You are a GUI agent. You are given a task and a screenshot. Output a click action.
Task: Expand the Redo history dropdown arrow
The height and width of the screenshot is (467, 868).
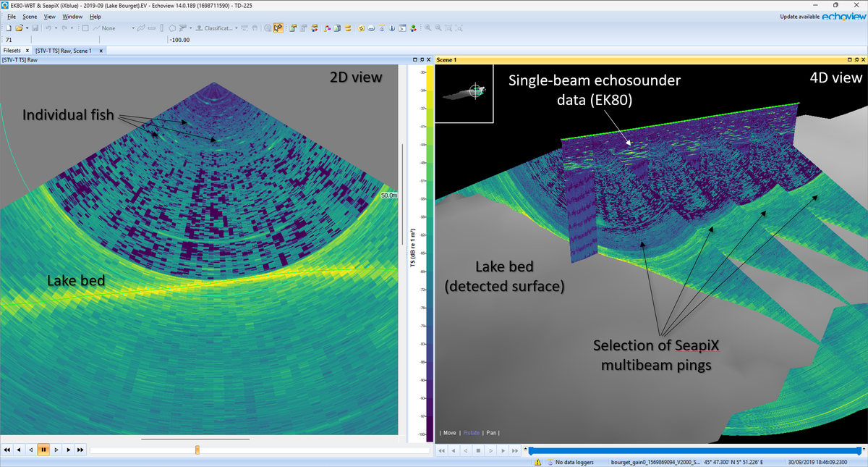click(x=72, y=28)
